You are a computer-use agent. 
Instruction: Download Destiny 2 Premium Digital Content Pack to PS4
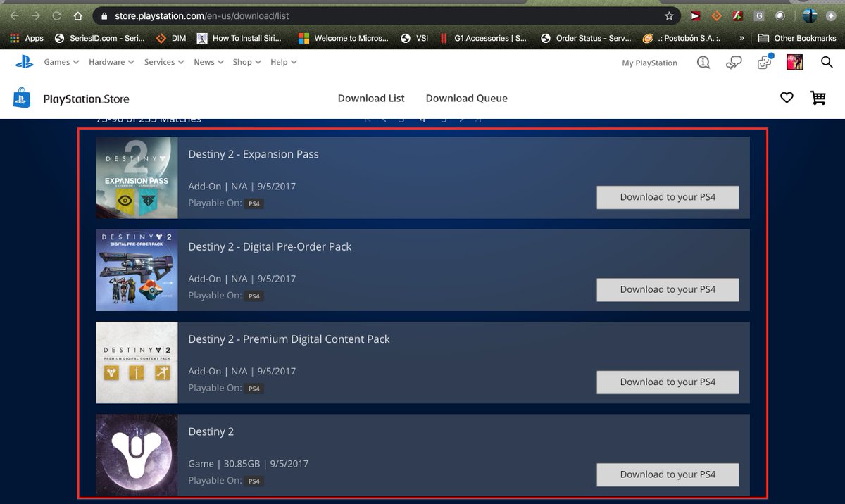[668, 382]
